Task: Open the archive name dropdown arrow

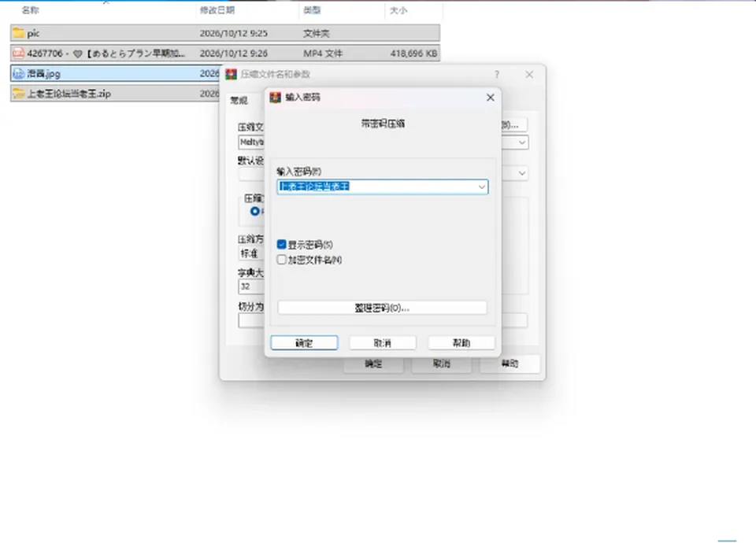Action: [521, 142]
